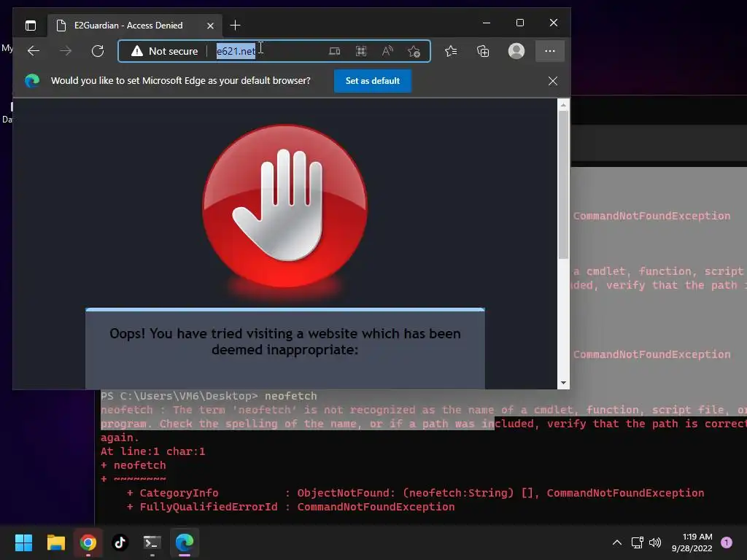Go back using the Edge back arrow
The width and height of the screenshot is (747, 560).
34,51
